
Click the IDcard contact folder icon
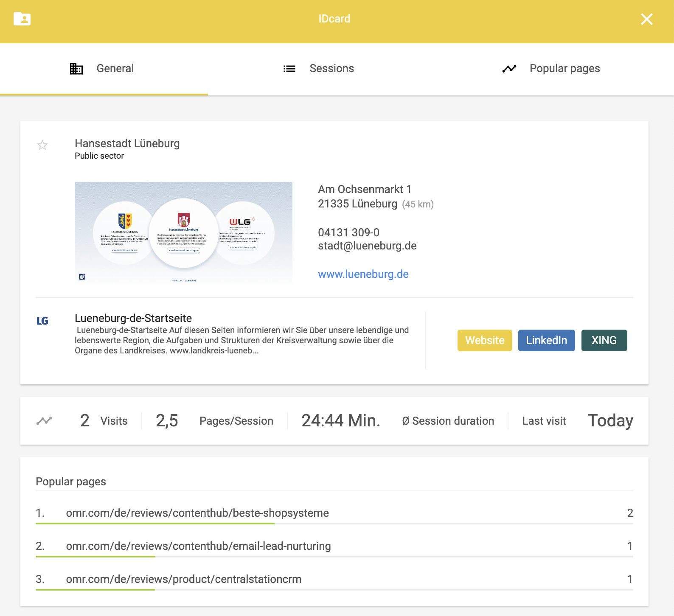click(22, 19)
